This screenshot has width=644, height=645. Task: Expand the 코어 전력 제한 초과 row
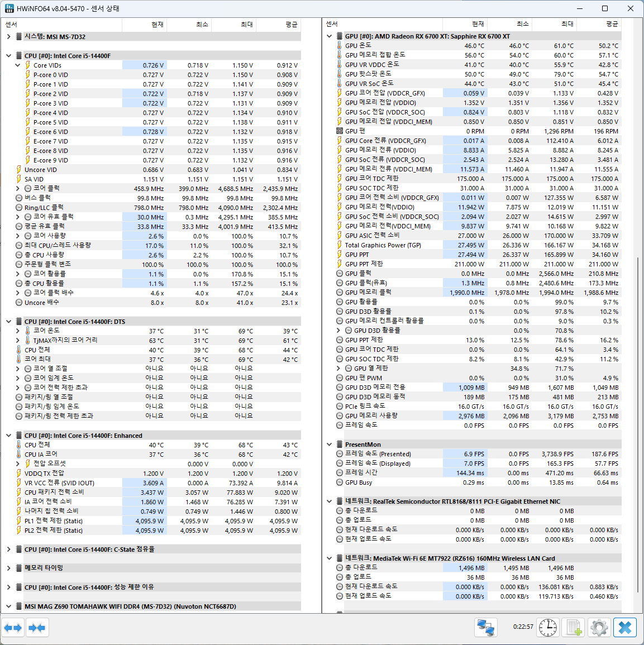pos(18,388)
